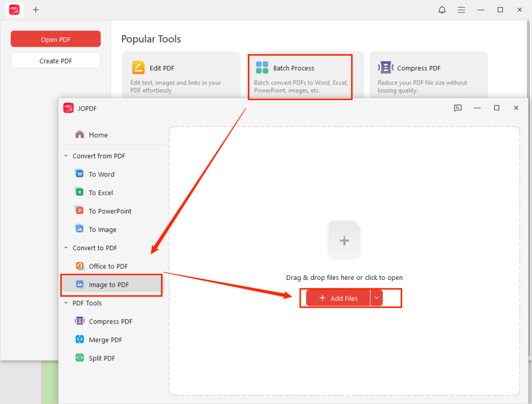Click the drag and drop files text
Viewport: 532px width, 404px height.
tap(344, 277)
